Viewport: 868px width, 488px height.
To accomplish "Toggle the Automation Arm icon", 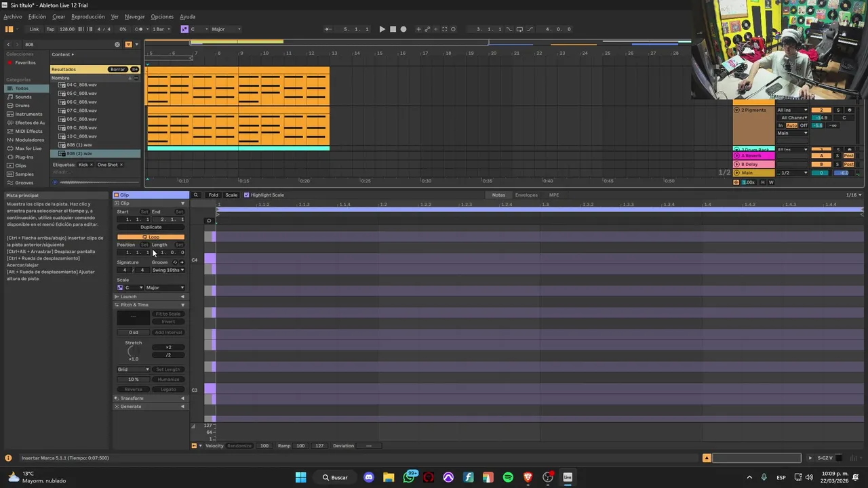I will (x=427, y=29).
